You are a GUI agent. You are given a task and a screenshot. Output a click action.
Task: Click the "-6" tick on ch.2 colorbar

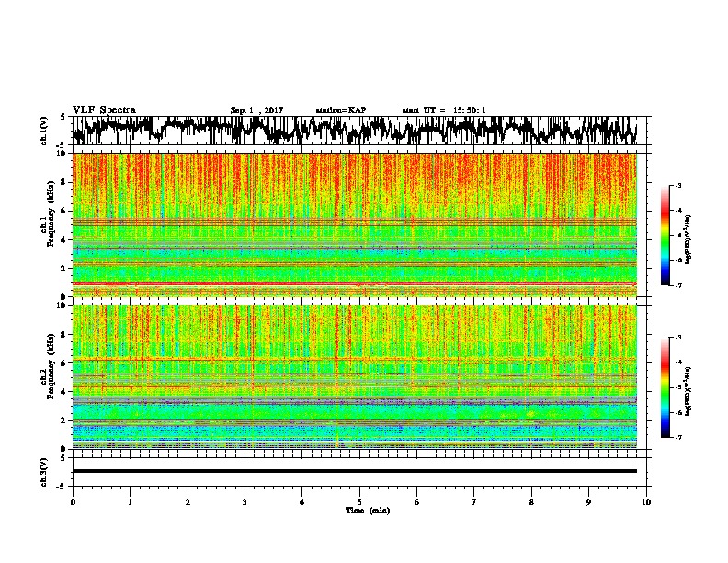pyautogui.click(x=677, y=412)
